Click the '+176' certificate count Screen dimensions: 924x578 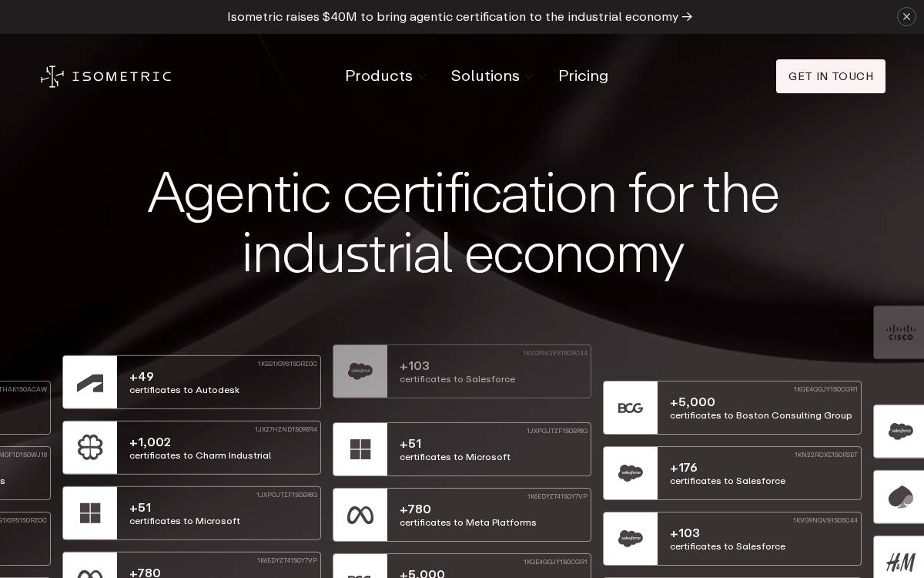coord(684,468)
